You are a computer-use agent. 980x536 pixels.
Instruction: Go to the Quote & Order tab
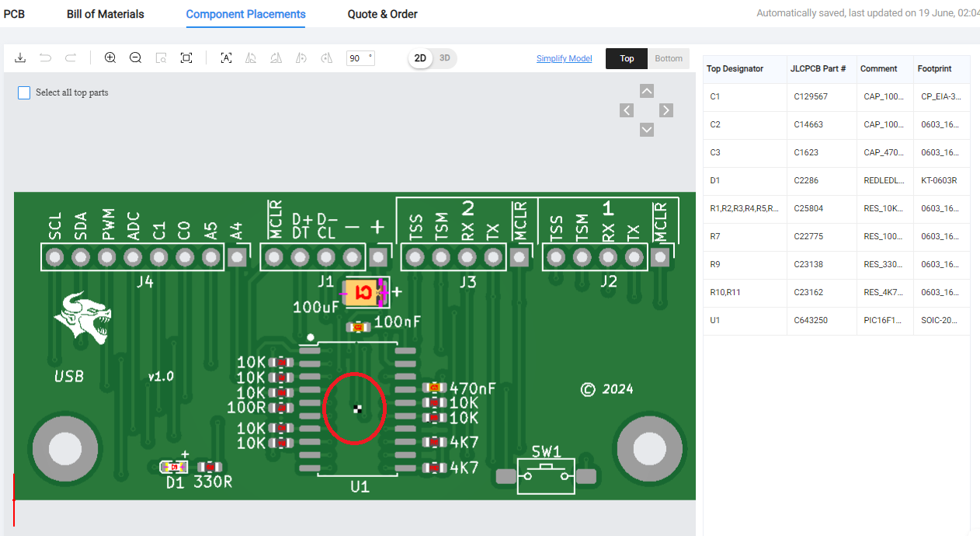(x=382, y=14)
